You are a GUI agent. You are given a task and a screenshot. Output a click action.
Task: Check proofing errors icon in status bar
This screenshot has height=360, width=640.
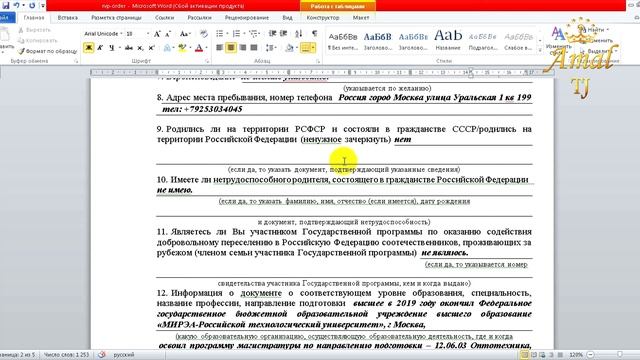pos(102,355)
